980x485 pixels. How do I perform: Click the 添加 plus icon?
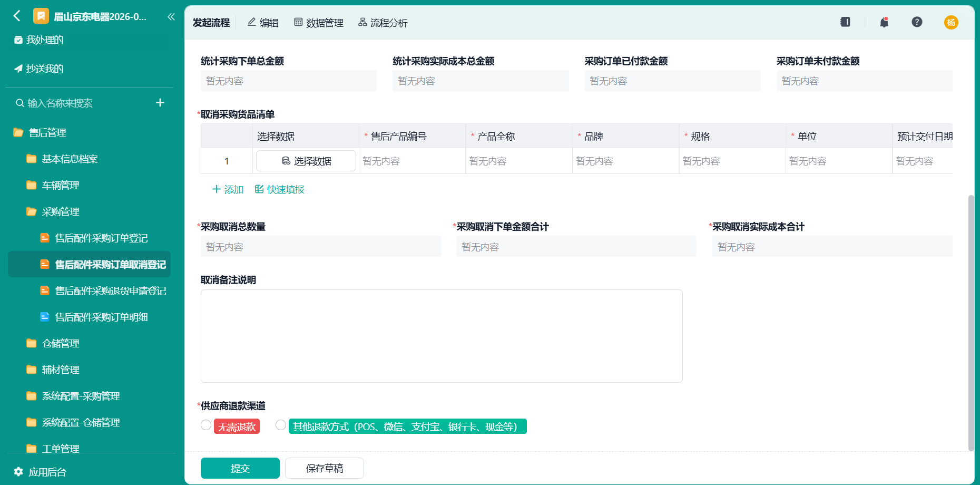[x=216, y=189]
